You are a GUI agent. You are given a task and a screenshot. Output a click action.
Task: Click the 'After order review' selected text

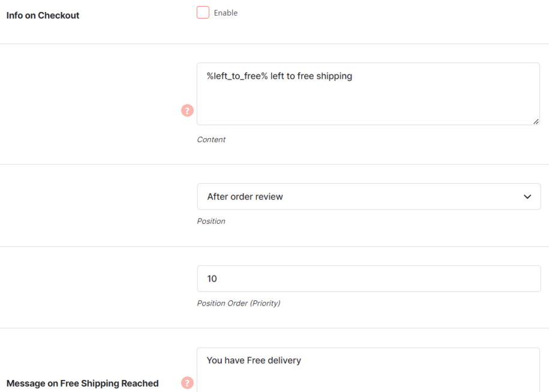pyautogui.click(x=245, y=197)
